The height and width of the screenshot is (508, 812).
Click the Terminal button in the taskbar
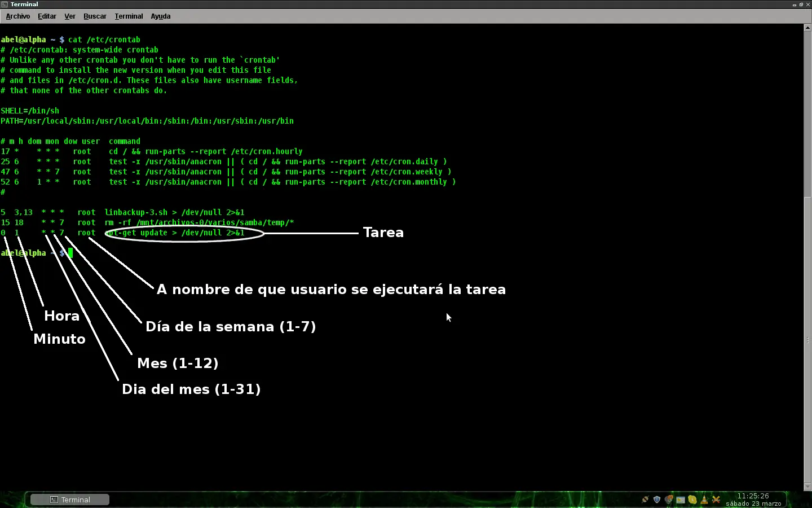coord(70,500)
